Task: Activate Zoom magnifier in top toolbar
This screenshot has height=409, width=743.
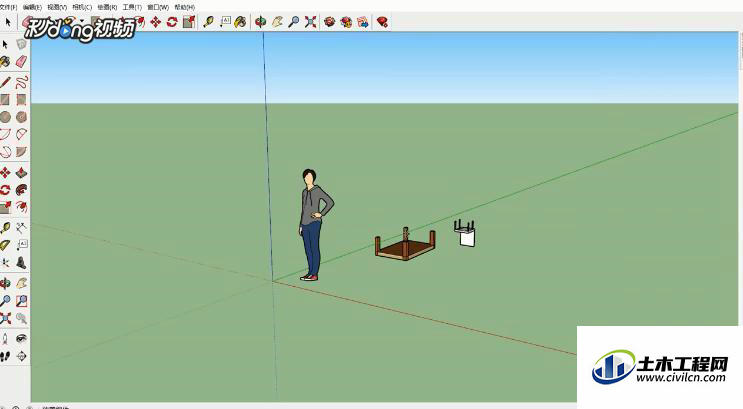Action: tap(294, 22)
